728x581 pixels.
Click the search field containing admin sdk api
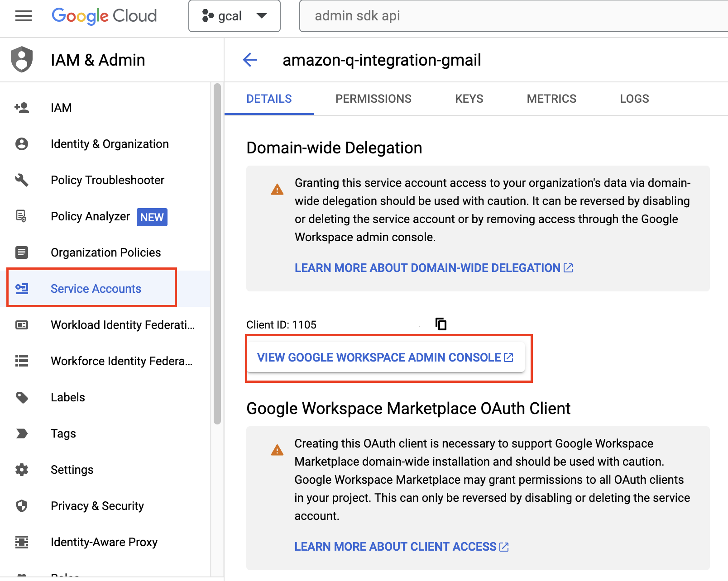click(x=512, y=16)
